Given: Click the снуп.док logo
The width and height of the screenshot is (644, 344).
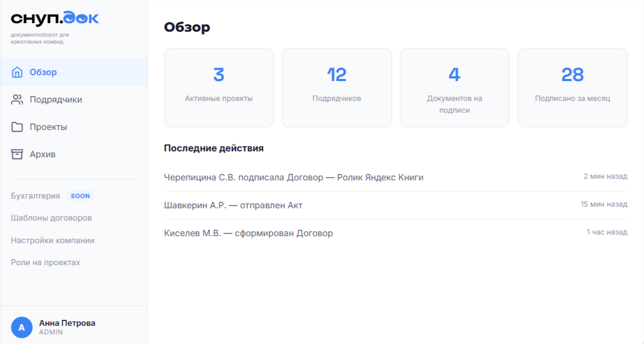Looking at the screenshot, I should (54, 18).
